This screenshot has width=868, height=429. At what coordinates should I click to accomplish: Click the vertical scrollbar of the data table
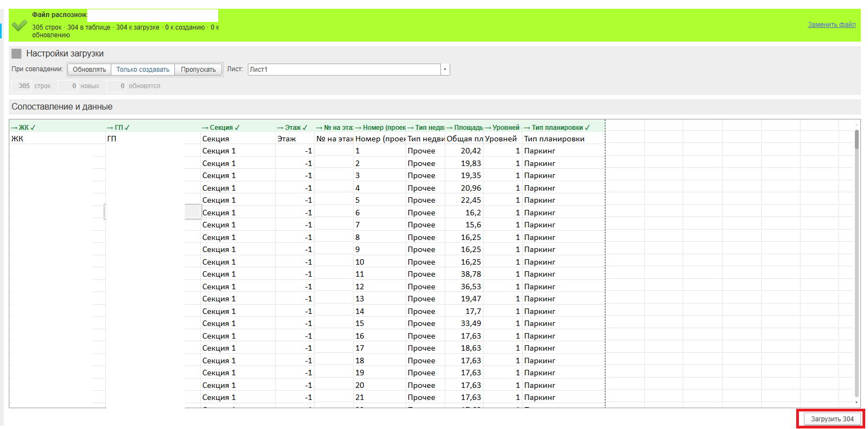click(x=856, y=263)
